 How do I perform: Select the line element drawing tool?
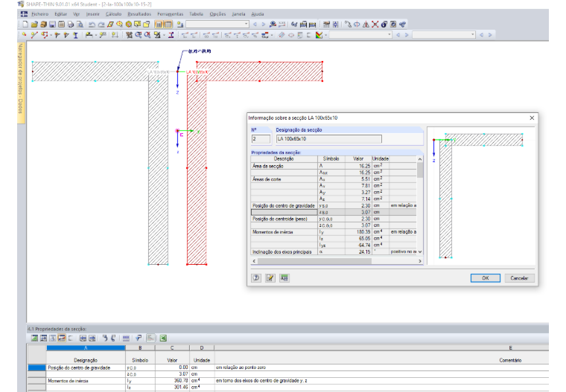34,35
